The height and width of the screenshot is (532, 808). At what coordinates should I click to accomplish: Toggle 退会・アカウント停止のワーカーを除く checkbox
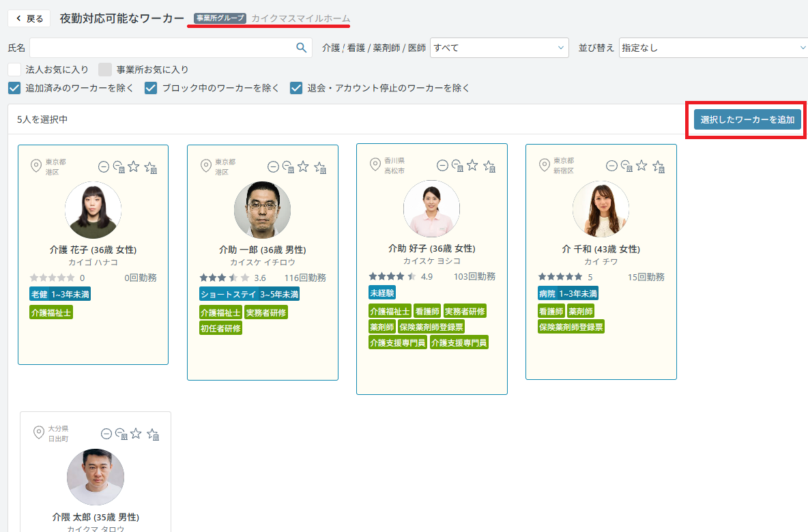[x=295, y=88]
